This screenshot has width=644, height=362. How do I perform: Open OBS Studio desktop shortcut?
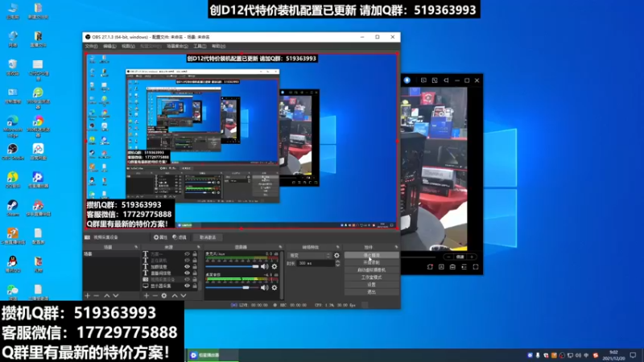tap(13, 151)
